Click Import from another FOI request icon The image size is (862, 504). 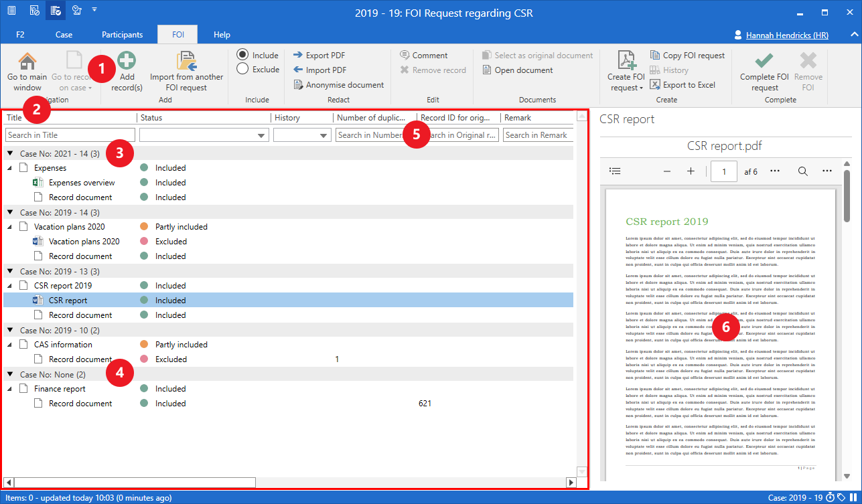point(186,61)
